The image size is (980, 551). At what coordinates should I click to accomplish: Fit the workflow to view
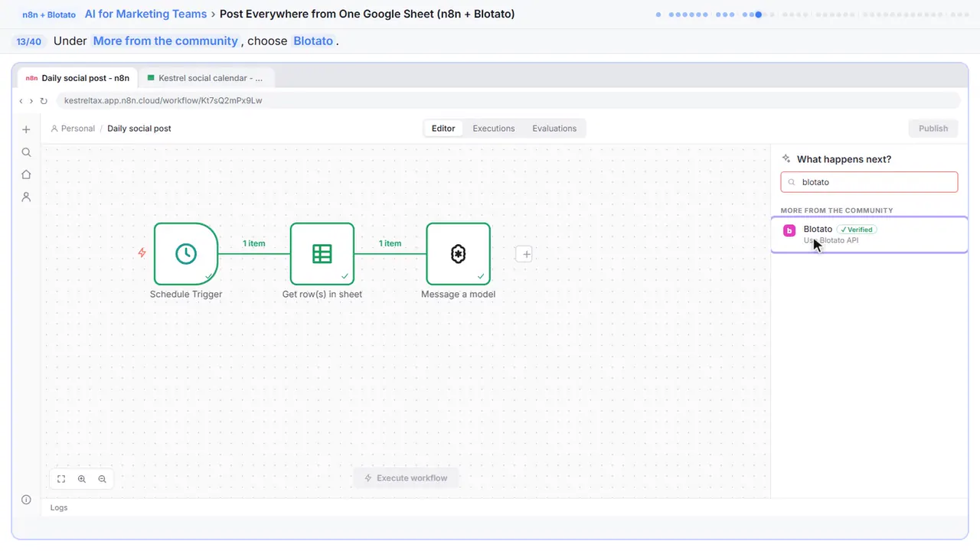pyautogui.click(x=61, y=479)
